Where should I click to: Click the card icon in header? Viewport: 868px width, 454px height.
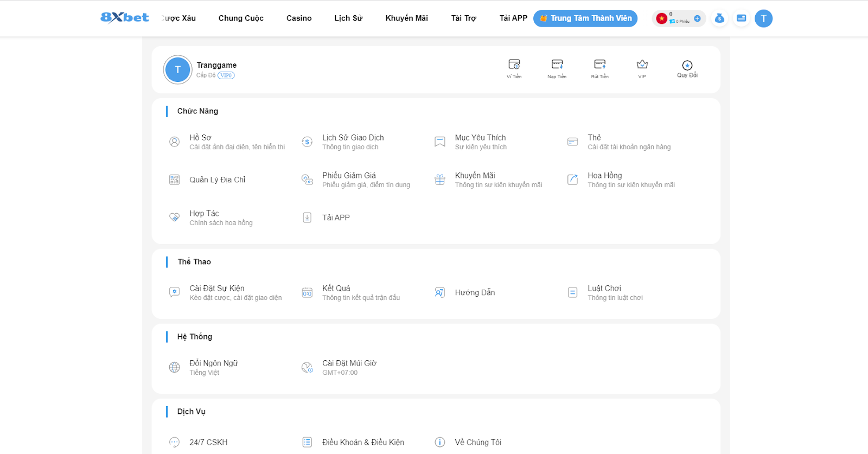click(x=741, y=18)
